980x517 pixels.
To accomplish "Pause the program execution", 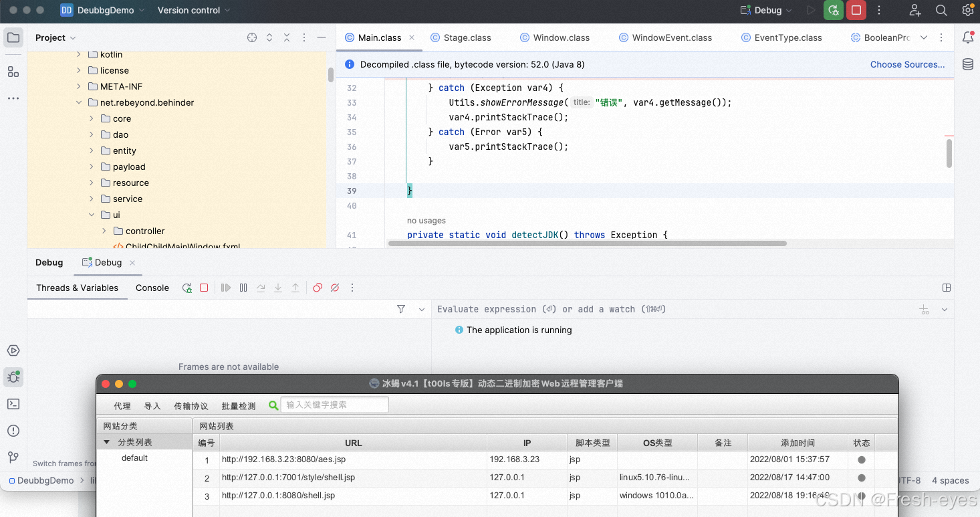I will point(243,288).
